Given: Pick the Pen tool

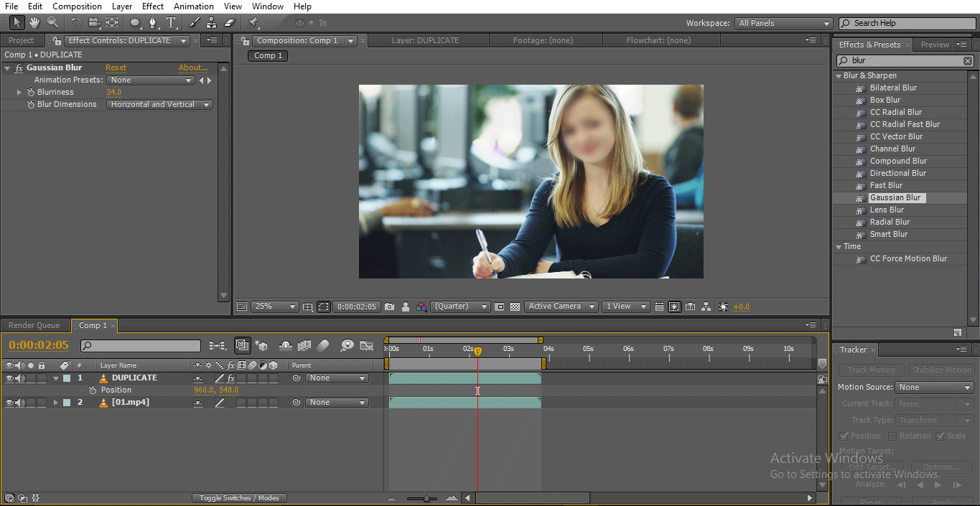Looking at the screenshot, I should [x=153, y=23].
